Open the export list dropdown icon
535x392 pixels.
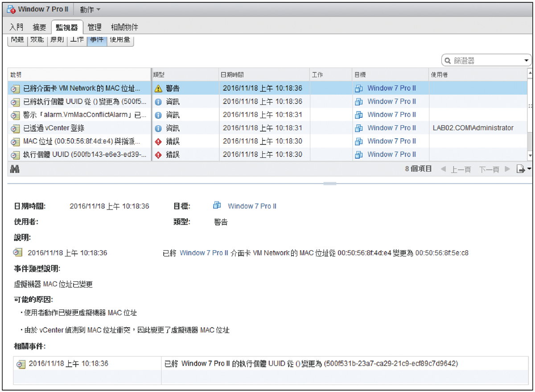click(523, 169)
